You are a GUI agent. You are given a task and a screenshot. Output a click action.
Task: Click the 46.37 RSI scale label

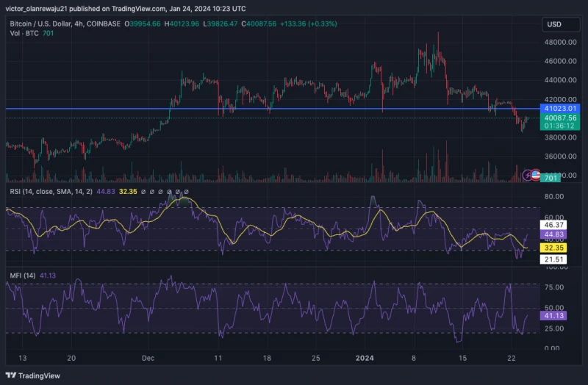pyautogui.click(x=551, y=224)
